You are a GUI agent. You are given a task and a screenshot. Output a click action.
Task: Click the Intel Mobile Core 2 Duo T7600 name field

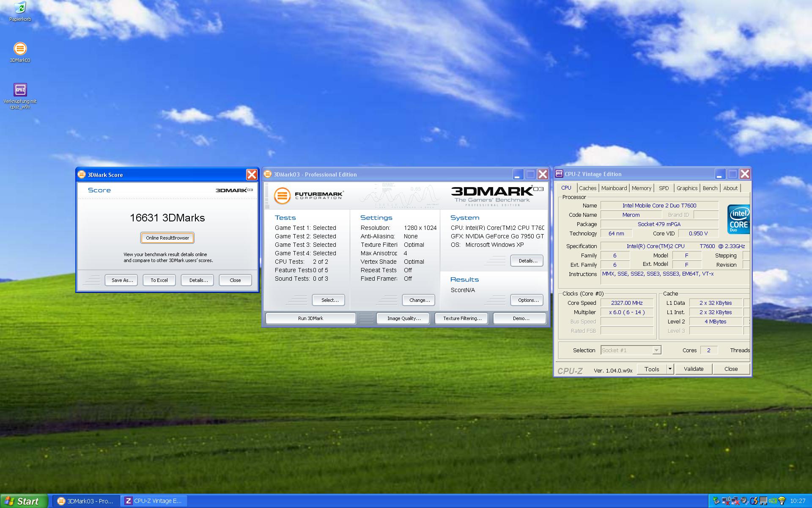659,206
